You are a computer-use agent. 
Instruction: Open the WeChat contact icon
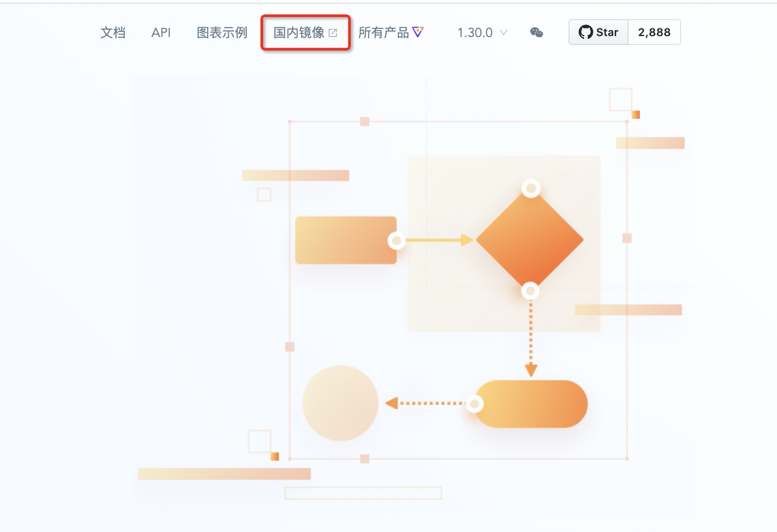tap(537, 32)
